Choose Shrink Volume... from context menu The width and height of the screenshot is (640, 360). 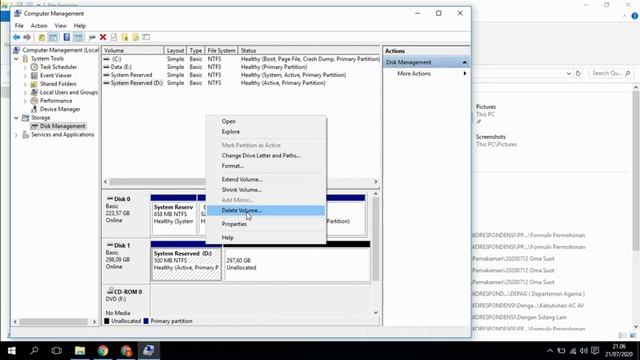click(x=266, y=190)
